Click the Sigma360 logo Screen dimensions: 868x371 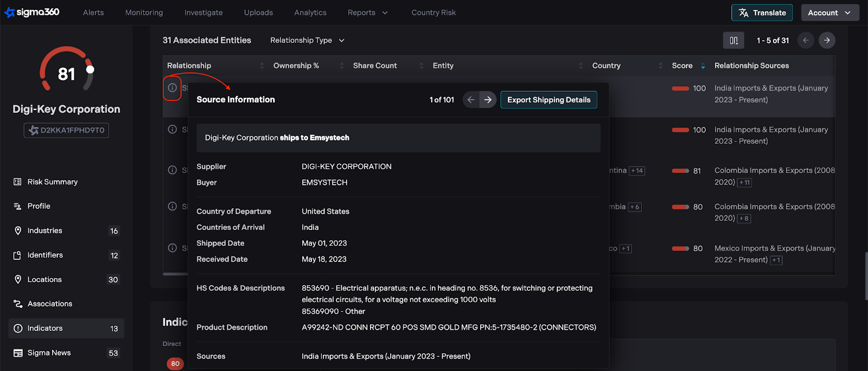pyautogui.click(x=32, y=12)
